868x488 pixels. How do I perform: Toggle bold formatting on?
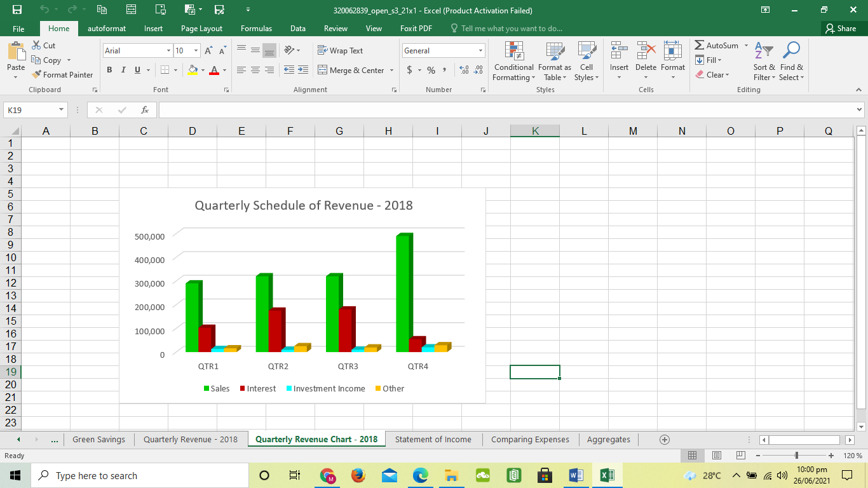[109, 70]
